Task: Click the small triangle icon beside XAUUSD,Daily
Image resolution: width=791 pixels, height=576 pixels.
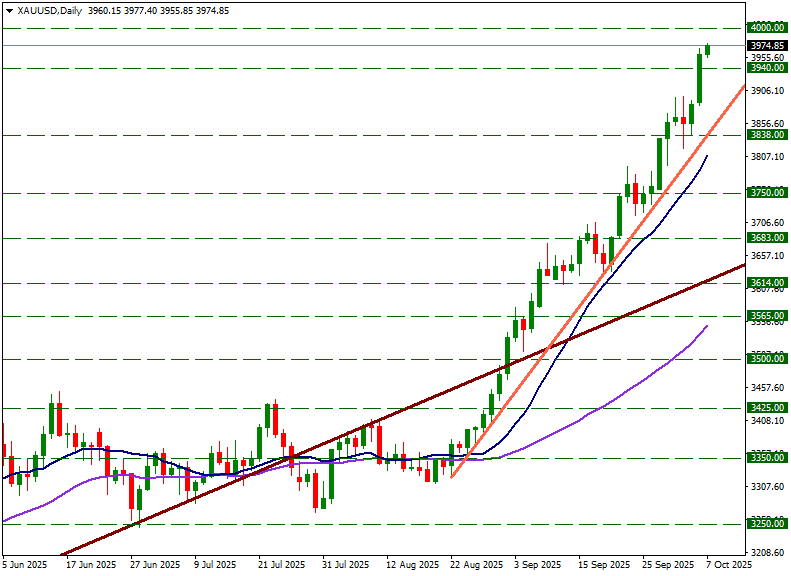Action: point(10,10)
